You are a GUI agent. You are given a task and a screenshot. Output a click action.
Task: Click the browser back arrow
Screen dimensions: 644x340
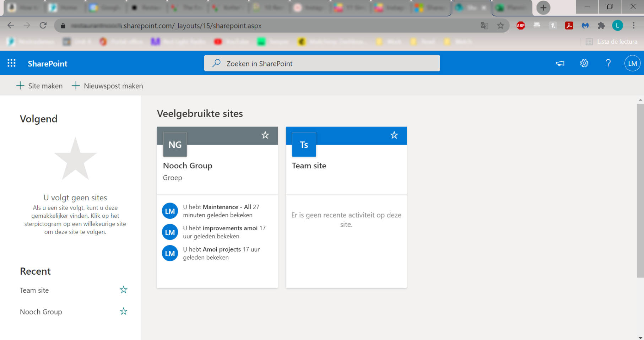[11, 26]
